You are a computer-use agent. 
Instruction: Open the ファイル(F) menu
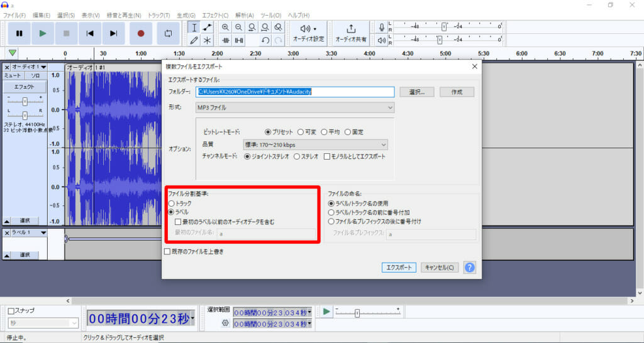(14, 15)
